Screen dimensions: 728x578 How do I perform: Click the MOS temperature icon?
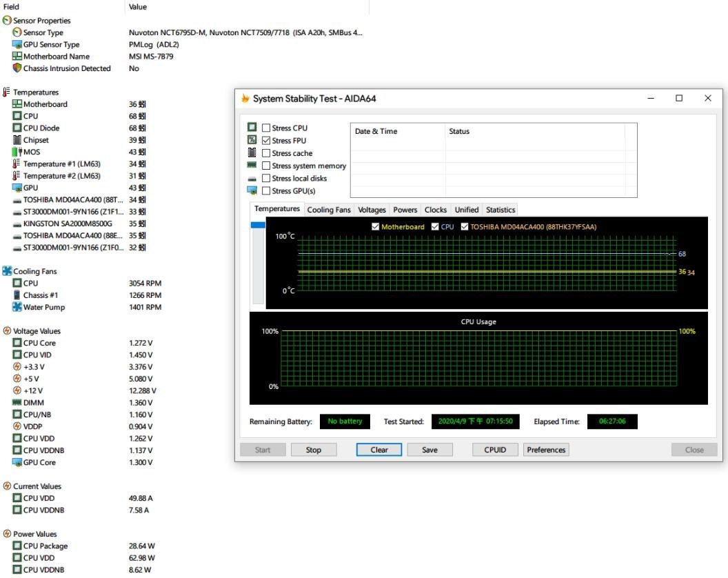tap(17, 152)
